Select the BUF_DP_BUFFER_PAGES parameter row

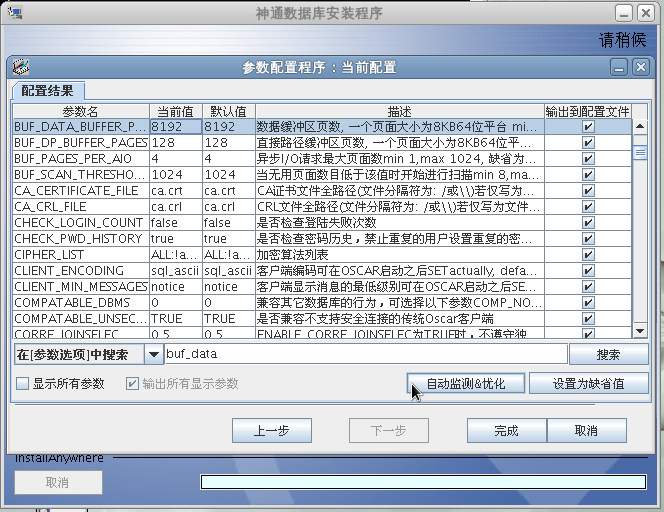point(322,142)
